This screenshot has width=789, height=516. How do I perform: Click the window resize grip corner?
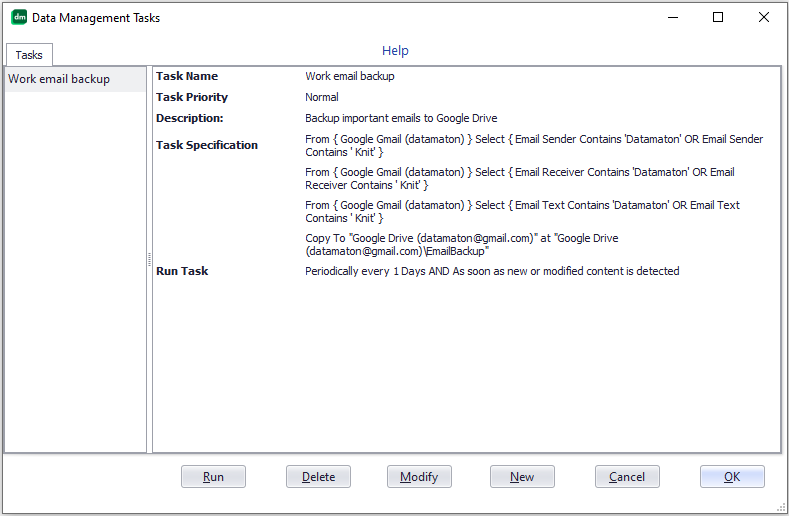point(780,507)
